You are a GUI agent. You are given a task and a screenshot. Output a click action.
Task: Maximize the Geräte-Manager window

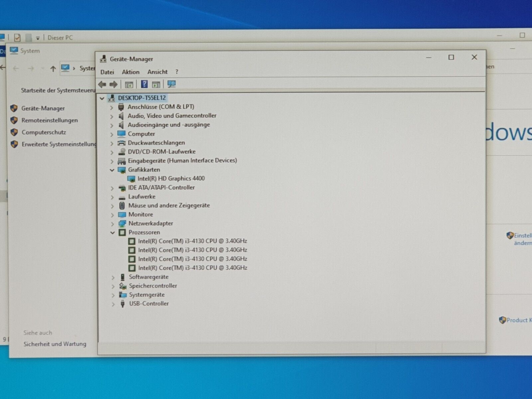pos(451,57)
